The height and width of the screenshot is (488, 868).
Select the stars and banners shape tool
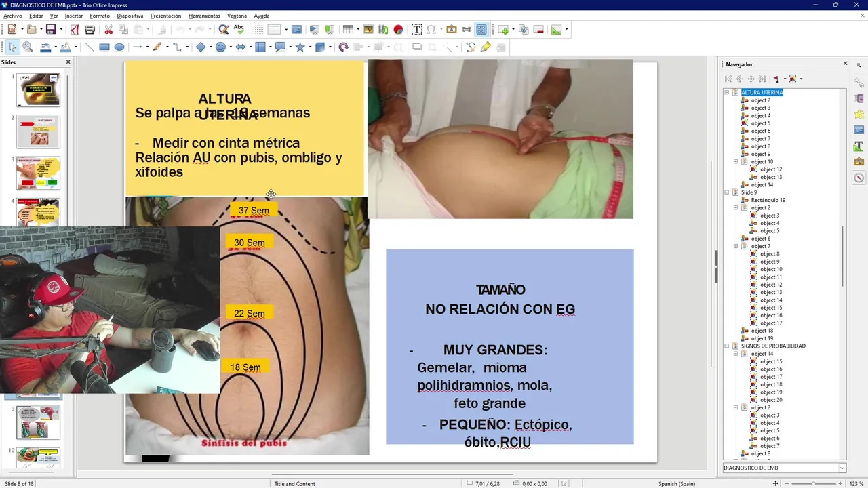(x=300, y=47)
